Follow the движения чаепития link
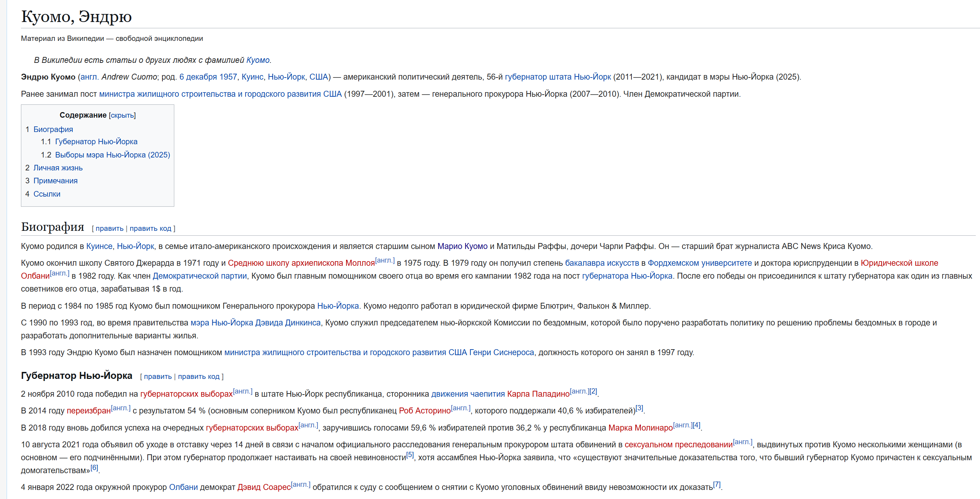980x499 pixels. (x=468, y=394)
